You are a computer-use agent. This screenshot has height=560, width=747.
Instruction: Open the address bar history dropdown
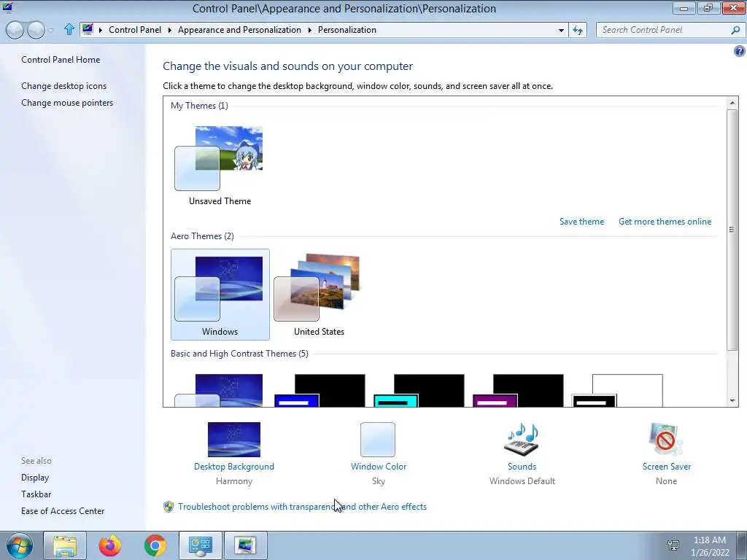tap(561, 30)
